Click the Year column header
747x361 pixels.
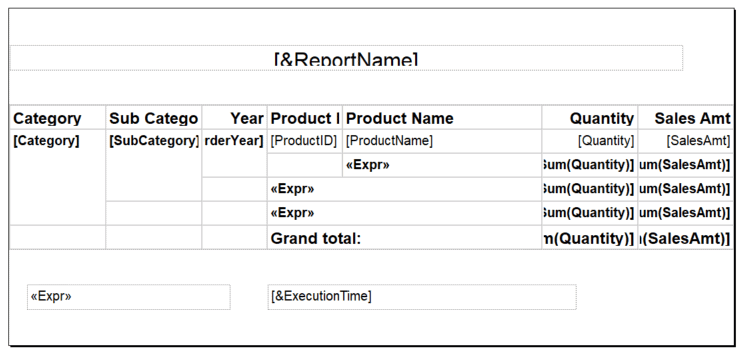coord(234,118)
